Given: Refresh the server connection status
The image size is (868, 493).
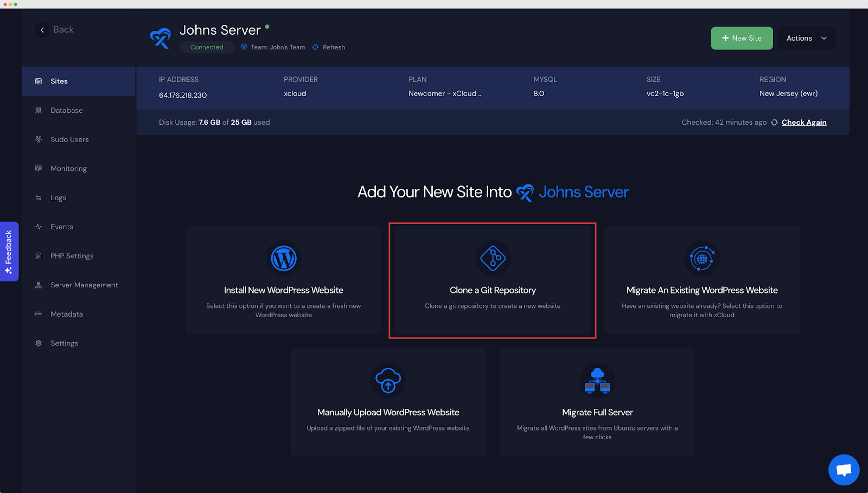Looking at the screenshot, I should click(x=328, y=47).
